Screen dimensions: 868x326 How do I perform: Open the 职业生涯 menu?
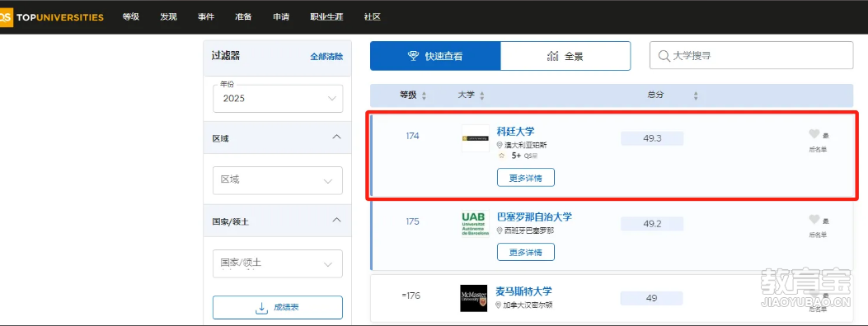pyautogui.click(x=326, y=17)
